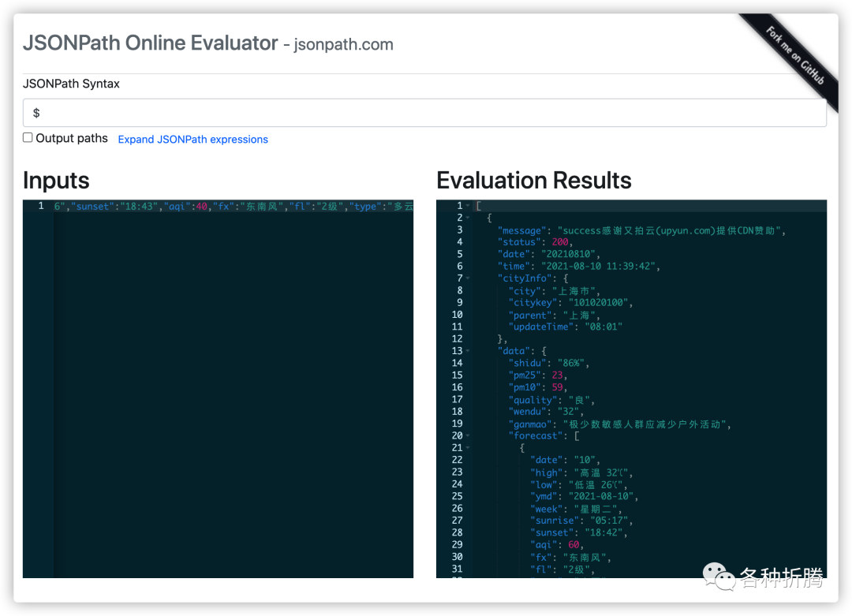Click the "quality" key in results
Image resolution: width=852 pixels, height=616 pixels.
point(532,401)
